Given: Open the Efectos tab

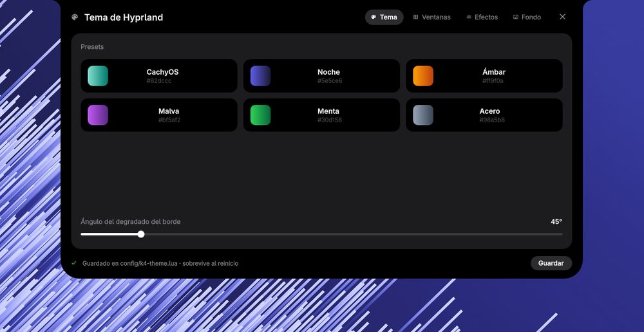Looking at the screenshot, I should pyautogui.click(x=482, y=17).
